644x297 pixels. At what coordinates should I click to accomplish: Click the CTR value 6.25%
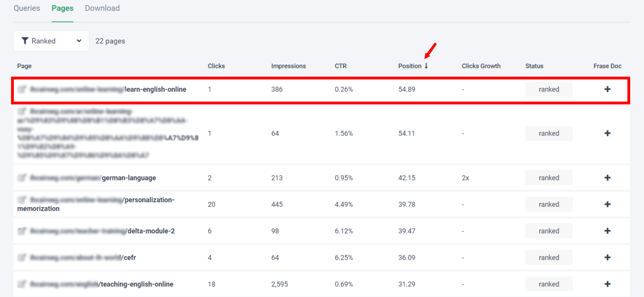[x=344, y=258]
